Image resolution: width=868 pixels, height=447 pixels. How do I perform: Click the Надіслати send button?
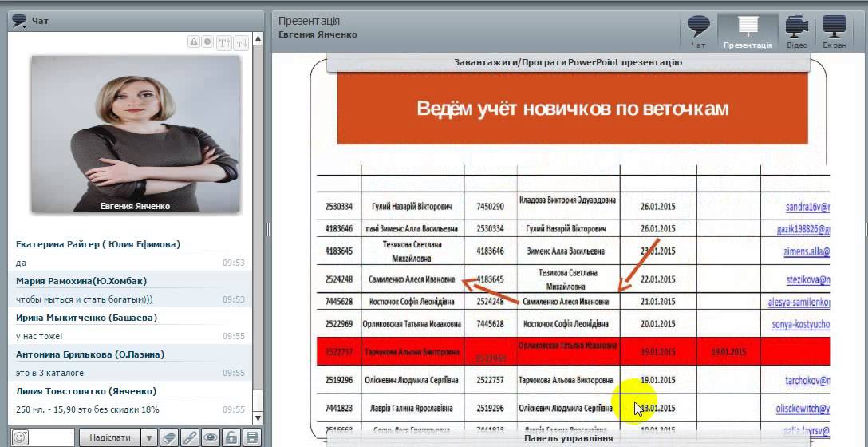(110, 437)
